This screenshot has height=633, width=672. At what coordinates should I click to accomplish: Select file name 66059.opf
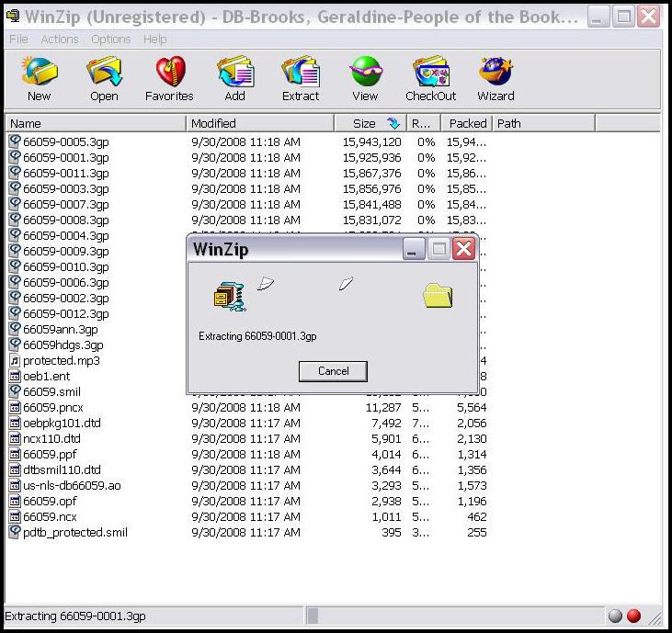(50, 501)
